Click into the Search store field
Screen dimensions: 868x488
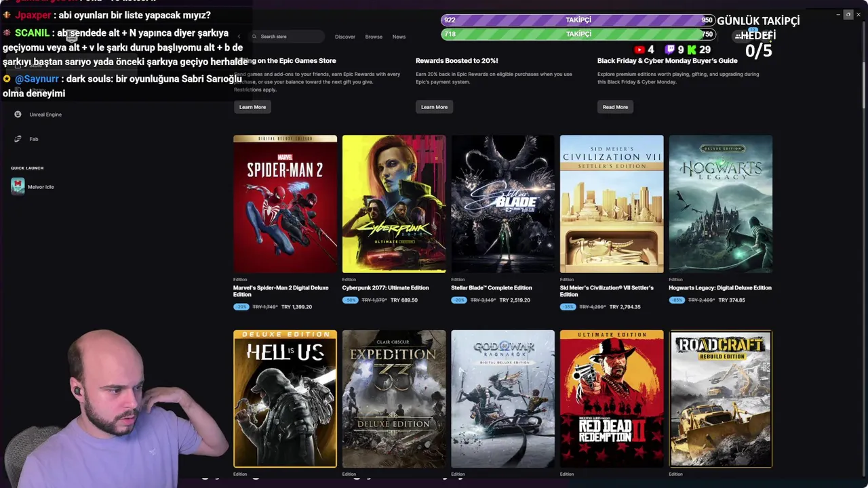tap(286, 37)
